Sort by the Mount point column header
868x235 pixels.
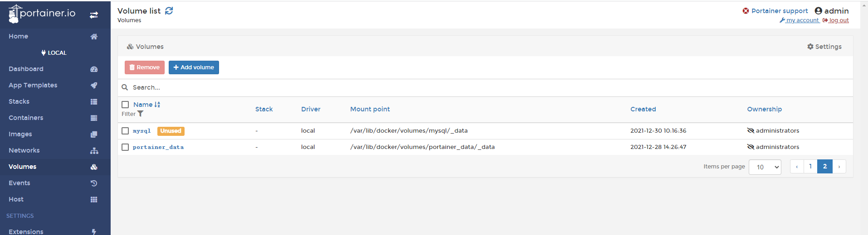tap(370, 109)
